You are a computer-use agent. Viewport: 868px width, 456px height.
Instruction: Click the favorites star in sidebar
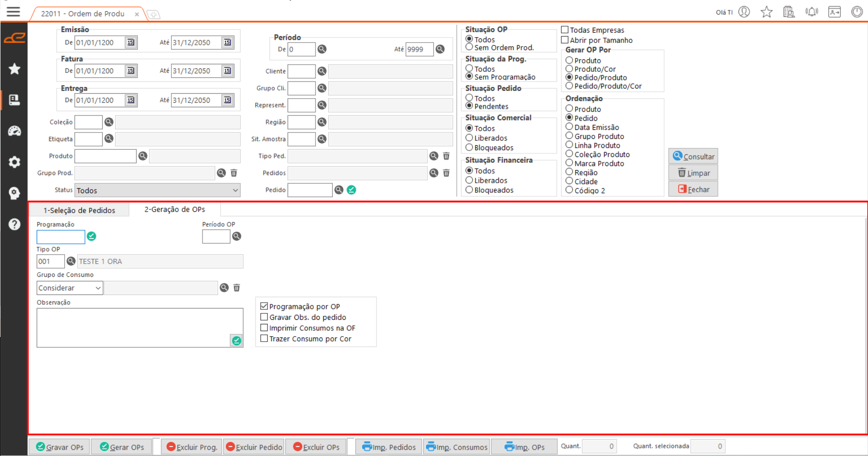coord(14,69)
